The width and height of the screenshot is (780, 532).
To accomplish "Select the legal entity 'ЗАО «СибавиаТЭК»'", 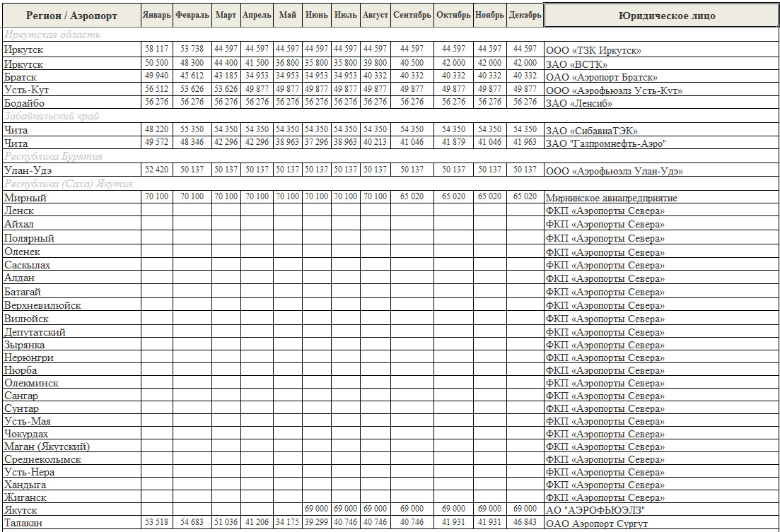I will [x=592, y=131].
